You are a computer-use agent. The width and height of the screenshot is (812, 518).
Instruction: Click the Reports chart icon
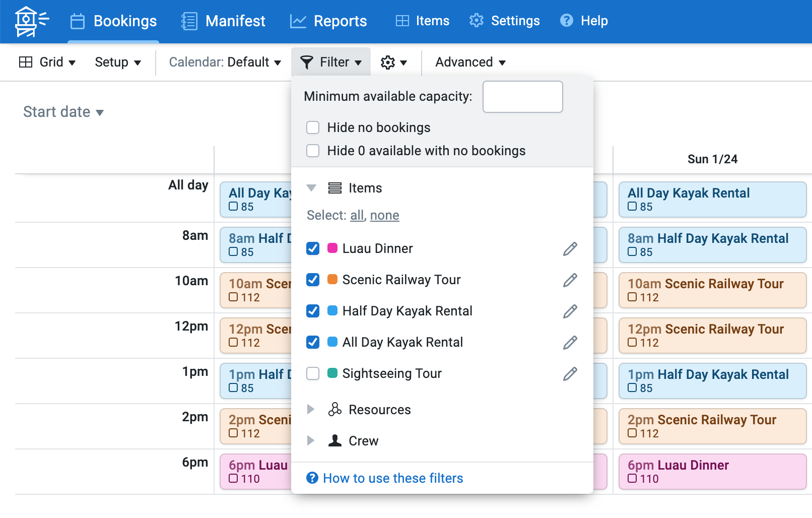click(298, 21)
